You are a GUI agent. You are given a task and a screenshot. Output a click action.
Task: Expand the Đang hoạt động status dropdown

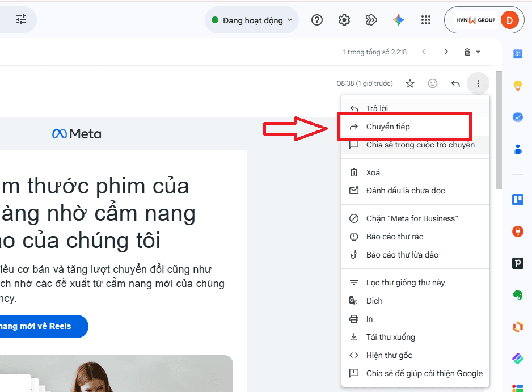click(252, 20)
